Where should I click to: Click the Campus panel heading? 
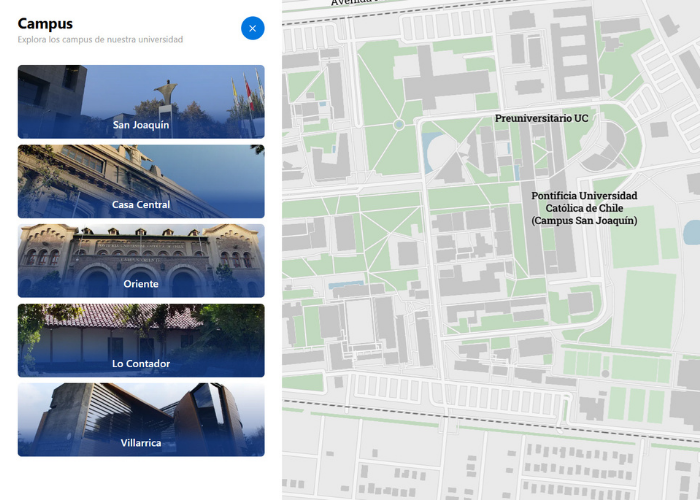click(x=45, y=23)
